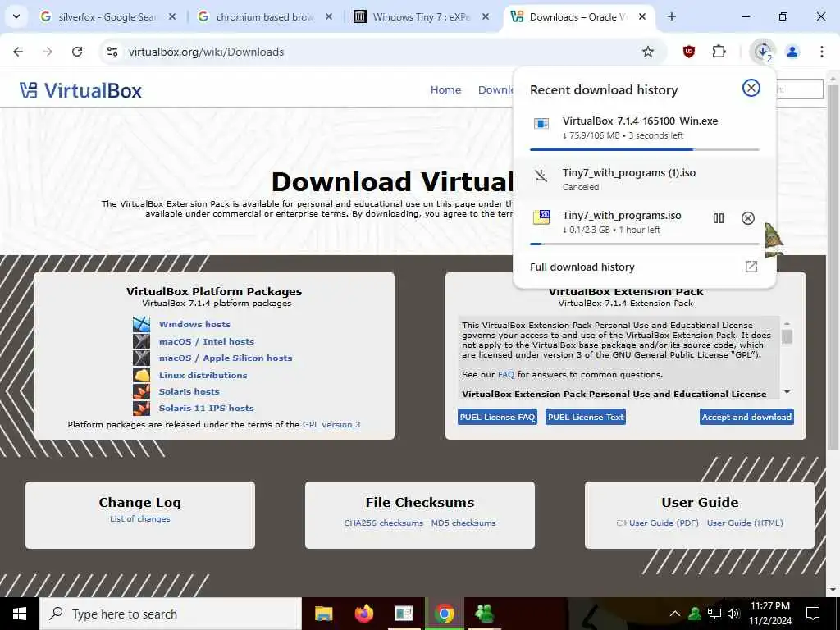The height and width of the screenshot is (630, 840).
Task: Bookmark this page with the star
Action: [648, 52]
